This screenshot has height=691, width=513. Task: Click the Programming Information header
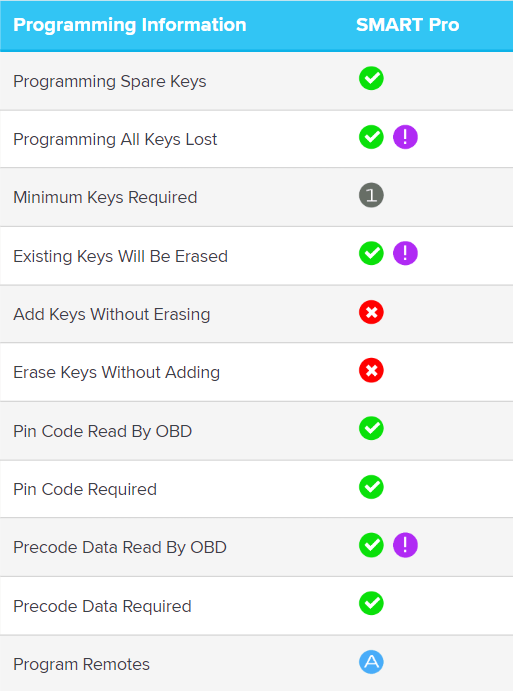coord(130,25)
